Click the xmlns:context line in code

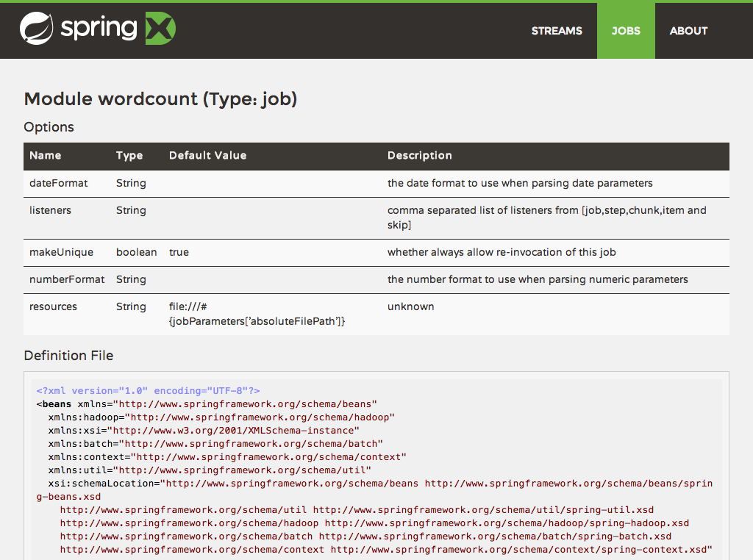[x=227, y=457]
